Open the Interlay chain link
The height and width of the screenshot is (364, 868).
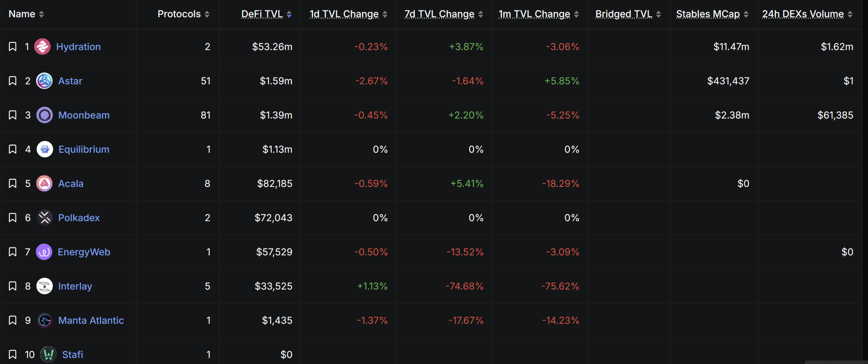pos(75,286)
